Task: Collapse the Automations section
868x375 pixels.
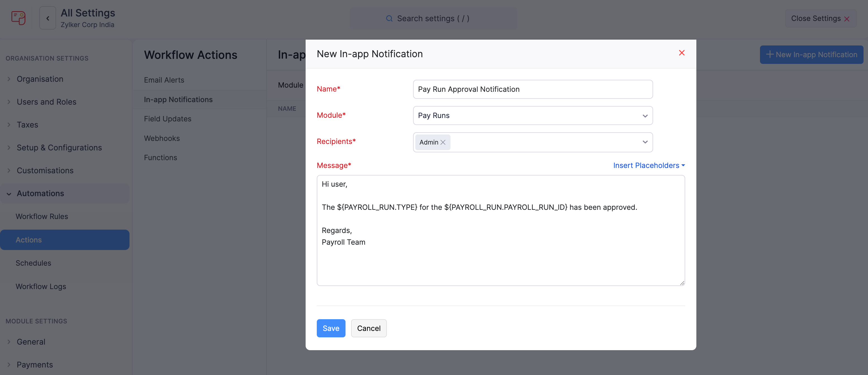Action: click(x=65, y=193)
